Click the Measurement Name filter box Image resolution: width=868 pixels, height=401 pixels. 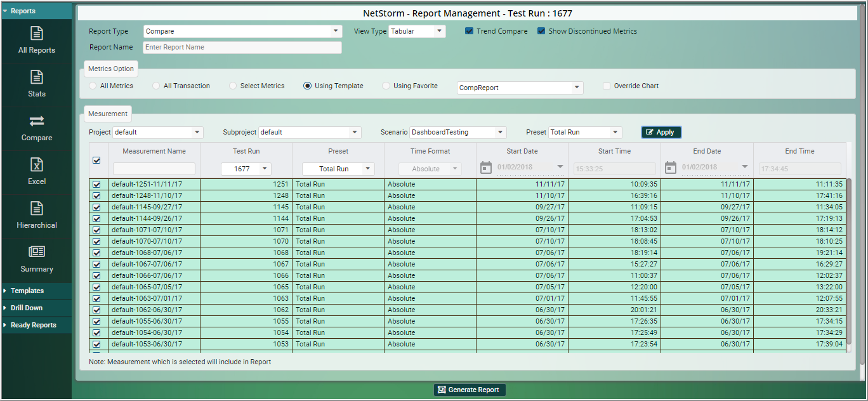tap(154, 169)
